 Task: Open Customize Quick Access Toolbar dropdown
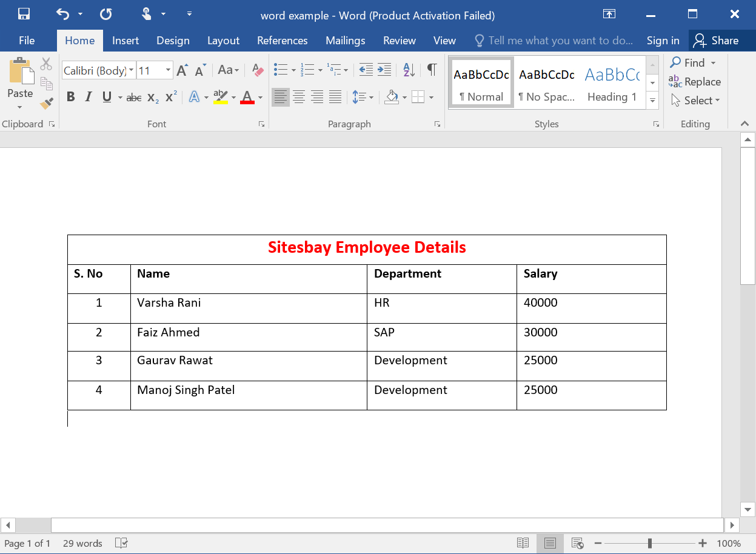189,14
